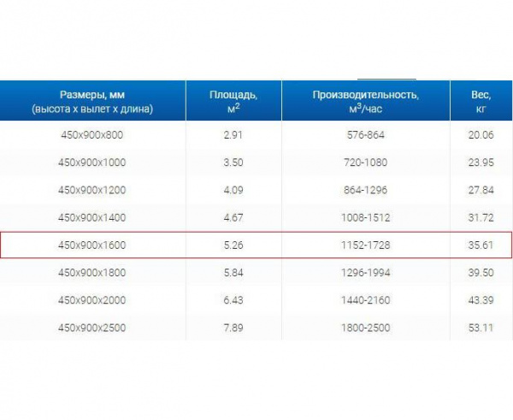Click area value 5.84
The width and height of the screenshot is (513, 420).
point(233,272)
